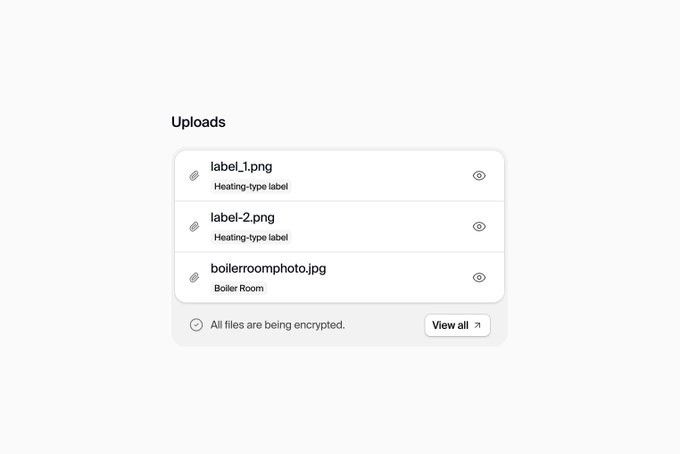This screenshot has width=680, height=454.
Task: Click the arrow icon inside View all
Action: [x=477, y=325]
